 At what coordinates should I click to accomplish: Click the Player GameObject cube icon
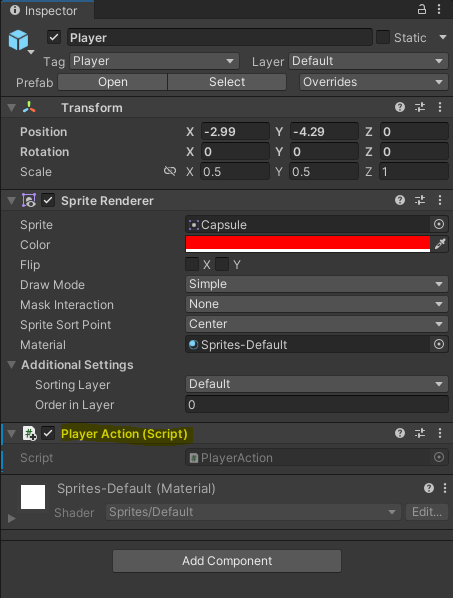18,40
